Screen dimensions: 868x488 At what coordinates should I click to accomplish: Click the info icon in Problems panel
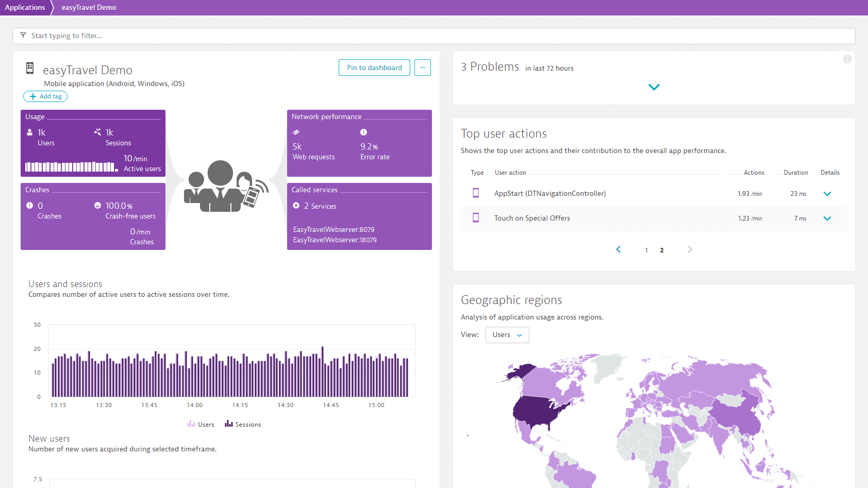click(x=847, y=59)
